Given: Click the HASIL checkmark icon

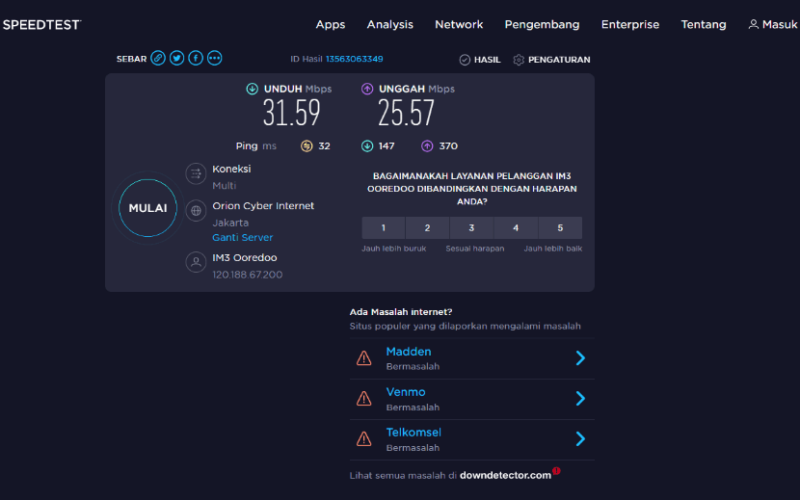Looking at the screenshot, I should click(465, 60).
